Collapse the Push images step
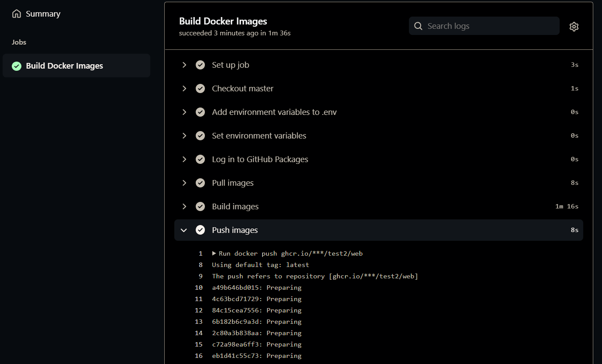 (184, 230)
